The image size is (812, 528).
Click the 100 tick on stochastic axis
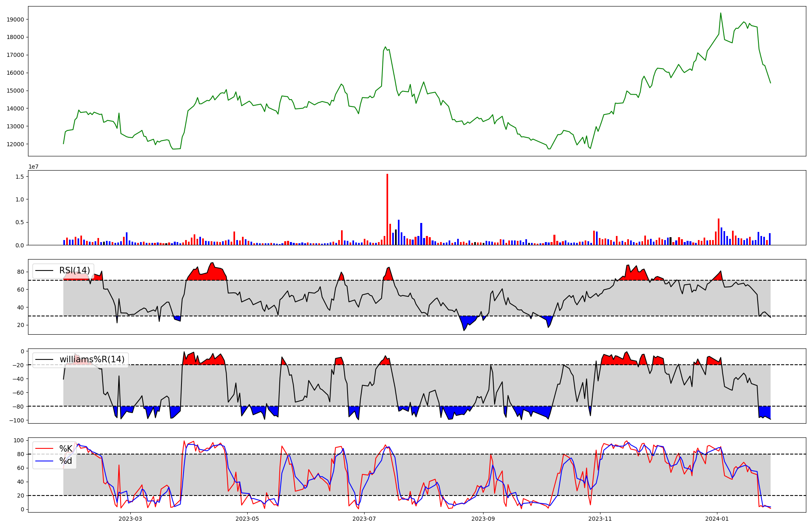[18, 441]
